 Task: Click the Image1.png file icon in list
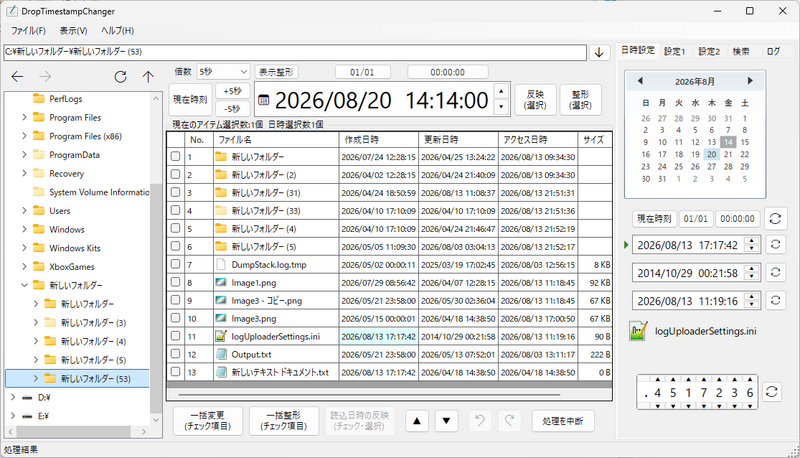click(x=221, y=282)
